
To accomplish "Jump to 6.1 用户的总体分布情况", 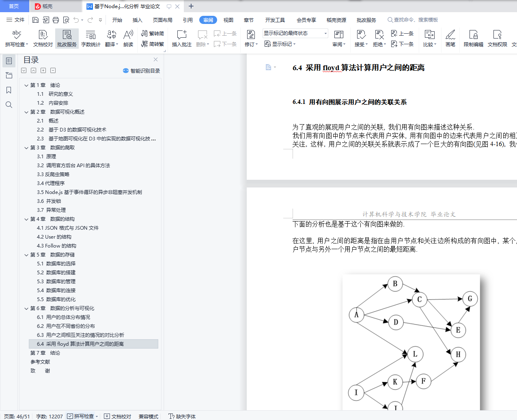I will pos(63,317).
